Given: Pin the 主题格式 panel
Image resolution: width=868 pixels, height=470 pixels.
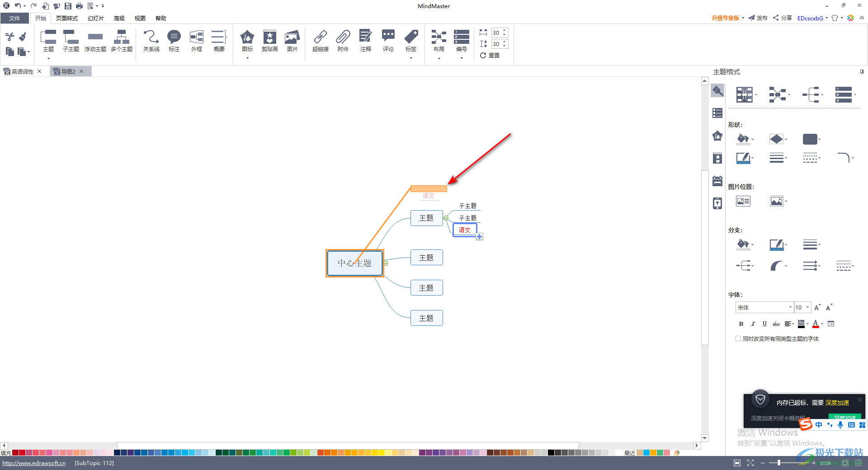Looking at the screenshot, I should click(x=862, y=72).
